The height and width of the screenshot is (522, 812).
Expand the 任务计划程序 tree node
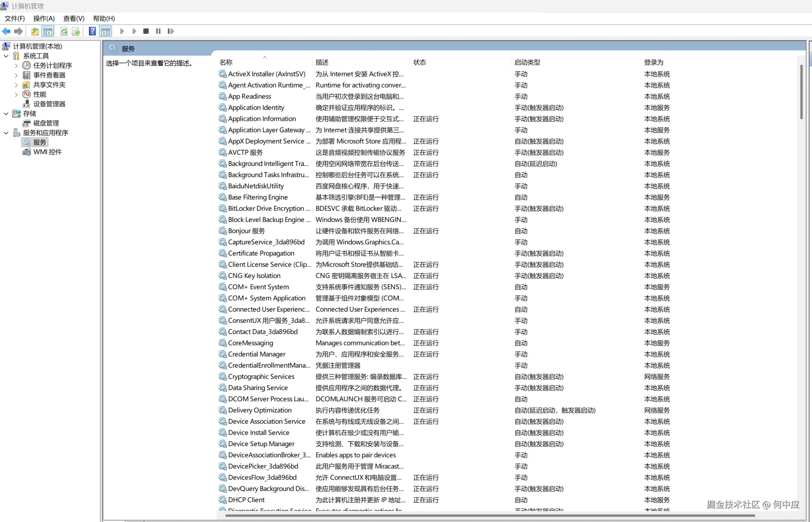click(x=16, y=65)
